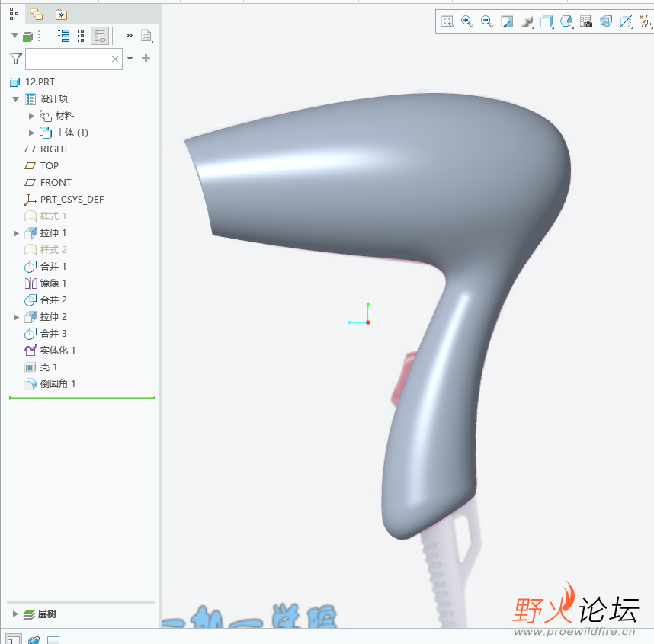This screenshot has height=644, width=654.
Task: Open the search options dropdown arrow
Action: click(x=130, y=59)
